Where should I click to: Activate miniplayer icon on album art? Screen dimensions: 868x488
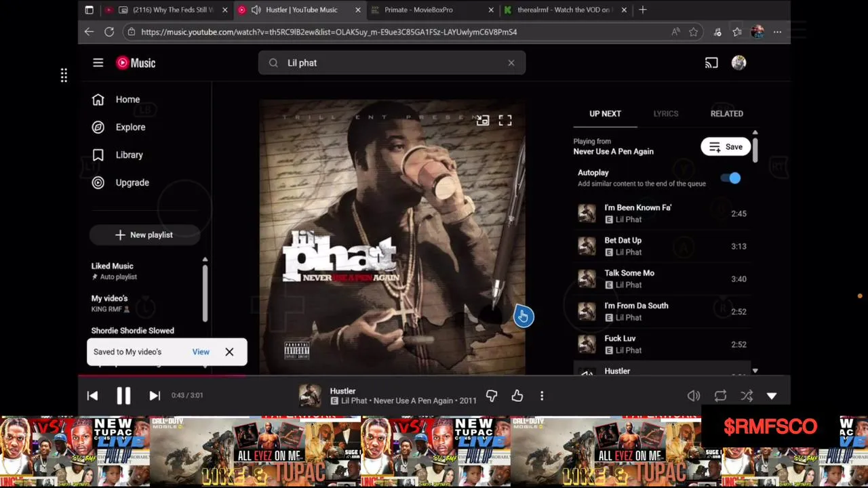coord(482,121)
